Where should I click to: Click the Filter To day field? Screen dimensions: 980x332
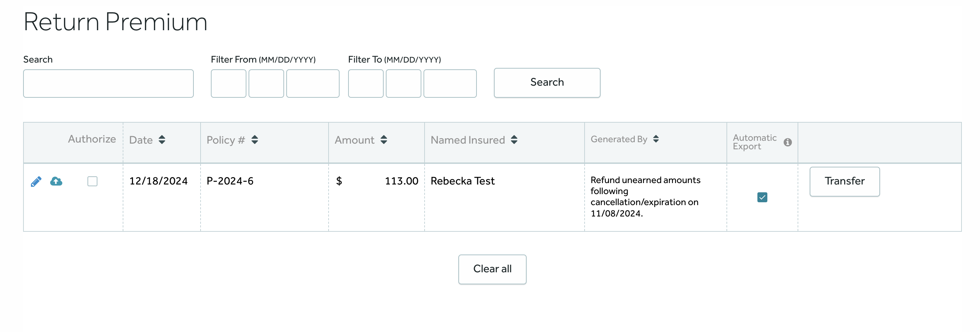click(x=403, y=83)
